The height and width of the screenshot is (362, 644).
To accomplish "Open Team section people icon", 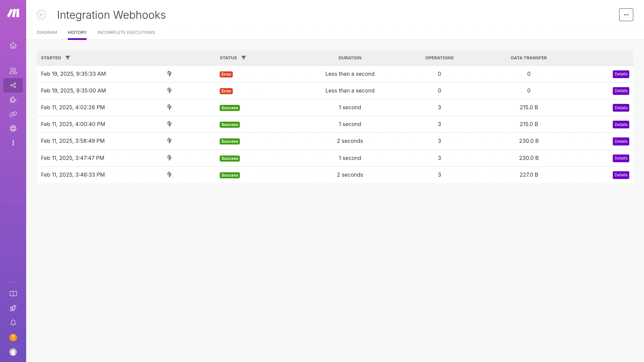I will [x=13, y=71].
